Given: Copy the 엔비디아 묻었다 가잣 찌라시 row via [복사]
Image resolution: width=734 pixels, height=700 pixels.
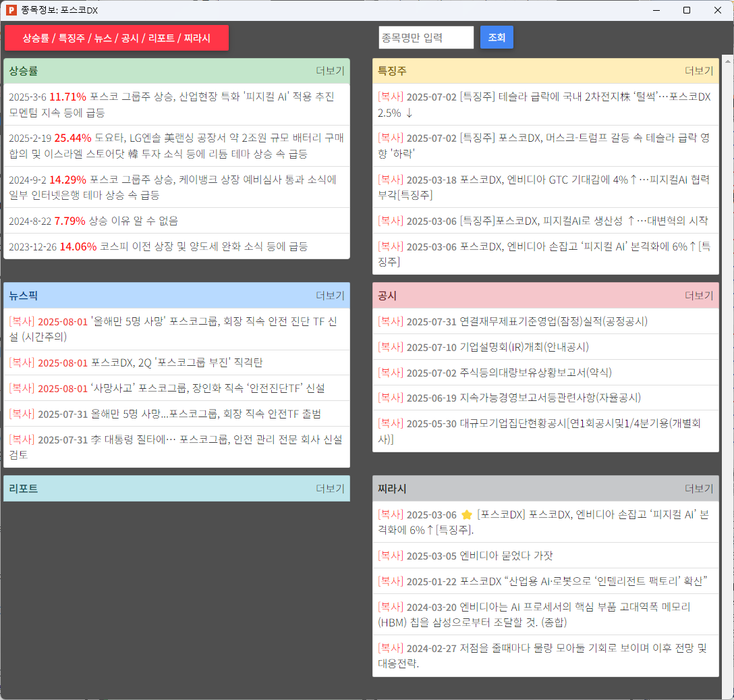Looking at the screenshot, I should [x=391, y=556].
